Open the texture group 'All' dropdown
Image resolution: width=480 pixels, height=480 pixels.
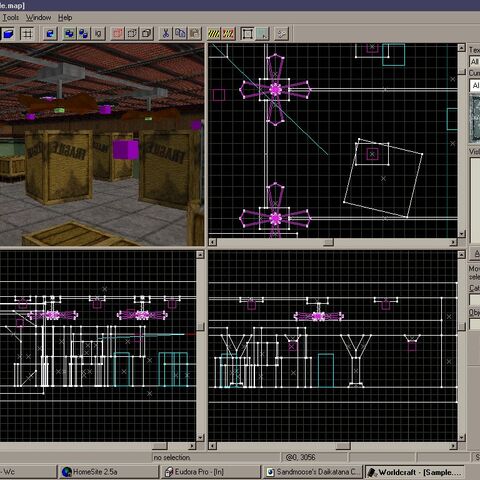point(474,62)
